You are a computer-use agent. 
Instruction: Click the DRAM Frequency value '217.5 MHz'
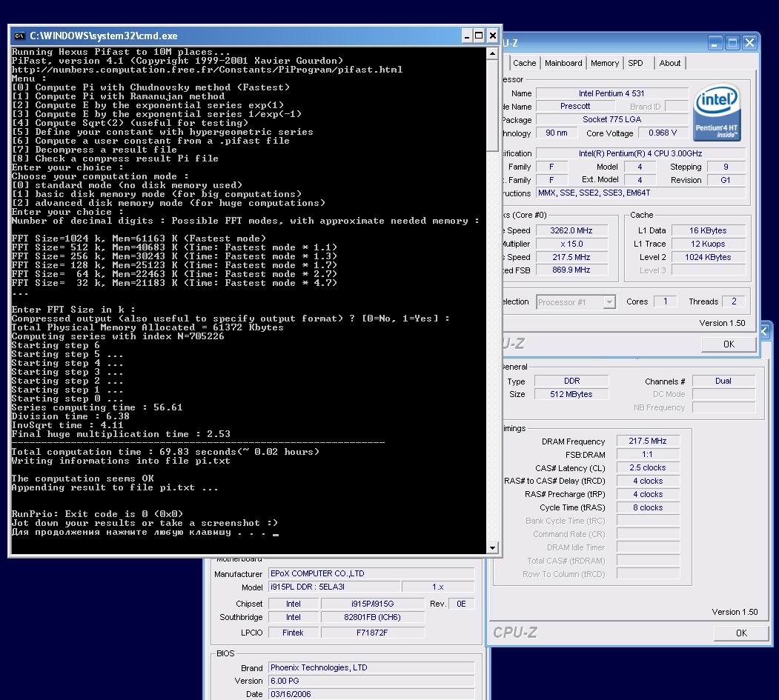point(648,441)
